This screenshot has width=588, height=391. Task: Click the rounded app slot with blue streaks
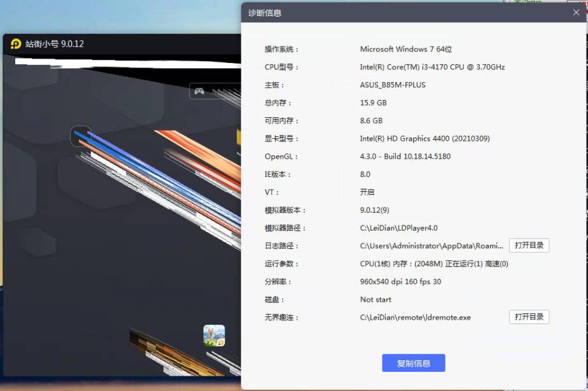coord(80,136)
